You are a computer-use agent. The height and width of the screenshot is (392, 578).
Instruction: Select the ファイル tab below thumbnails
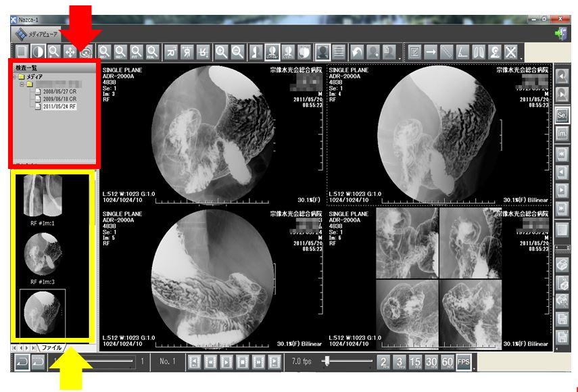coord(52,347)
